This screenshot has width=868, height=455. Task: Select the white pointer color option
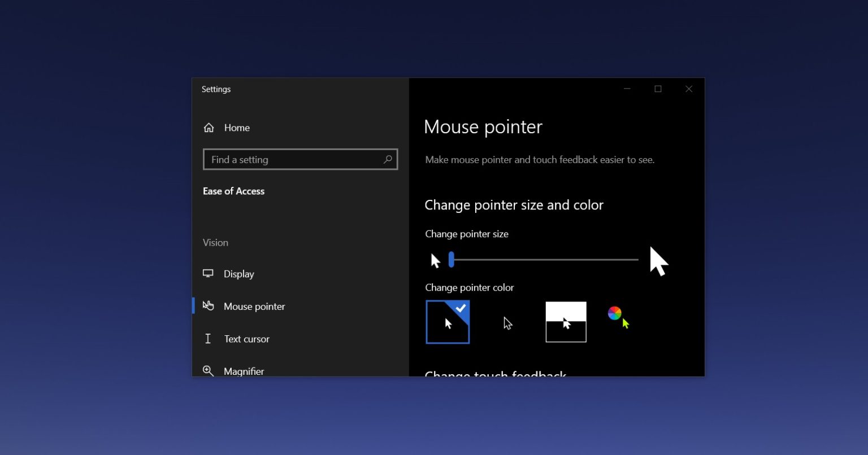(x=448, y=322)
